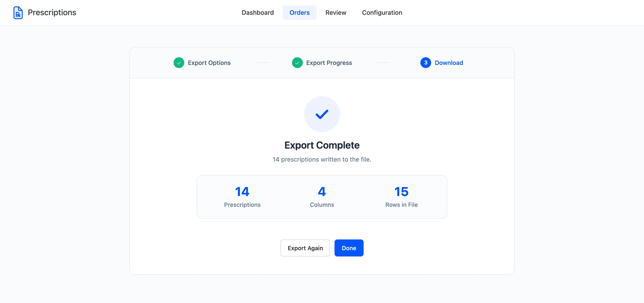Click the Export Progress step label
The image size is (644, 303).
329,63
